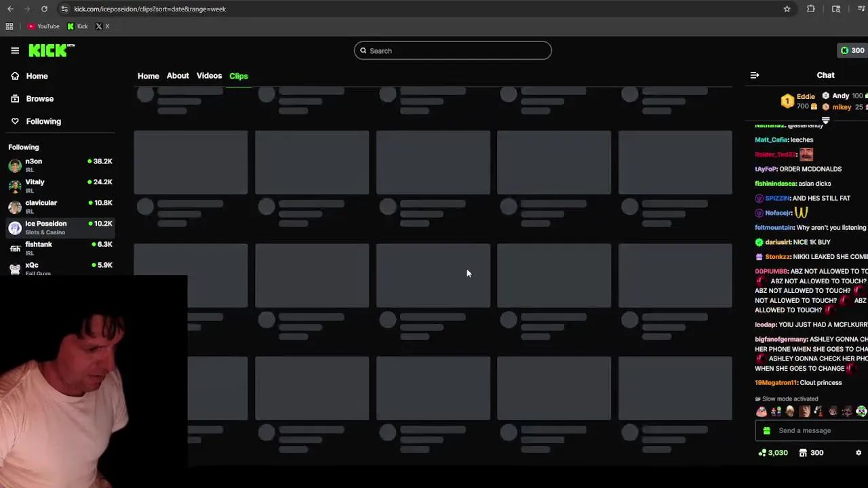Click the 300 balance at top right
This screenshot has width=868, height=488.
852,50
